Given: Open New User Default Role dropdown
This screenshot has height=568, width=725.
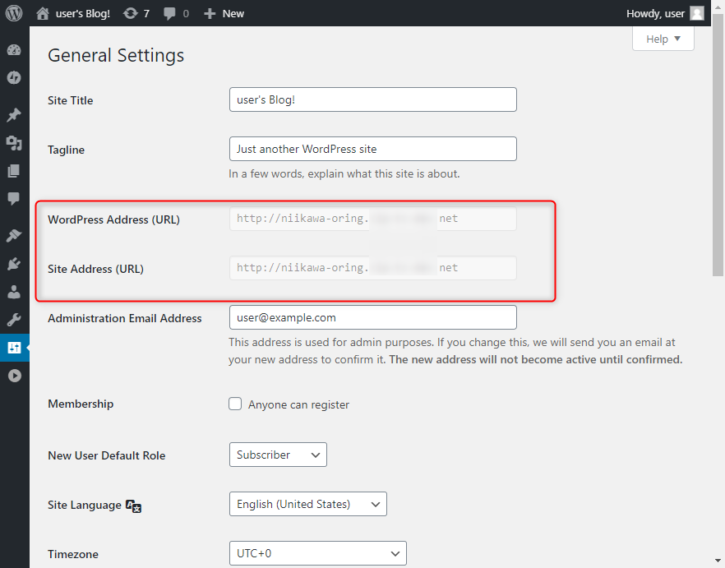Looking at the screenshot, I should click(x=278, y=454).
